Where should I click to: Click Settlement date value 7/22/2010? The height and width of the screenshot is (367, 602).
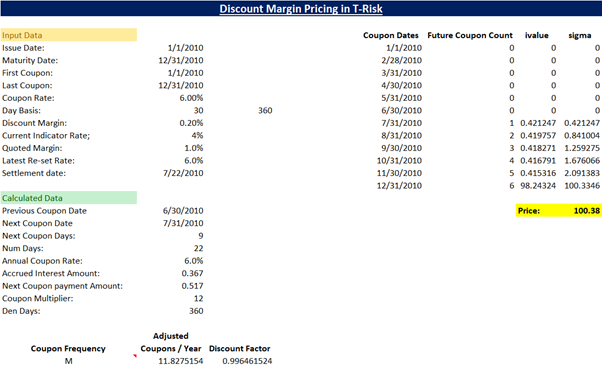[183, 173]
